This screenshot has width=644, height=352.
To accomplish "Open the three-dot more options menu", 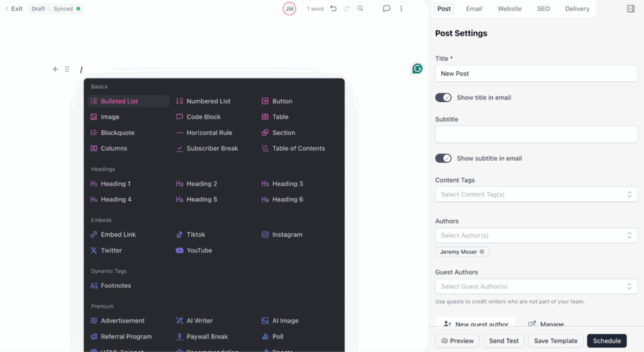I will click(x=401, y=9).
